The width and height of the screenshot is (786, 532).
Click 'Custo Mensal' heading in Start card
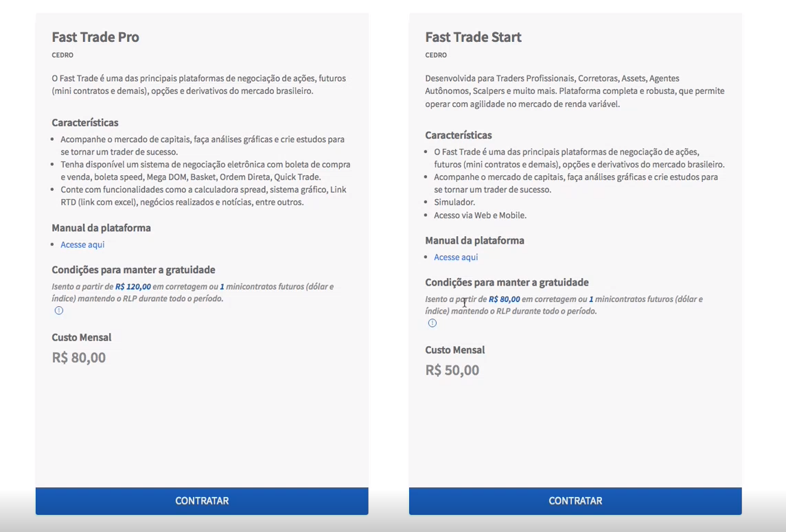click(x=454, y=350)
